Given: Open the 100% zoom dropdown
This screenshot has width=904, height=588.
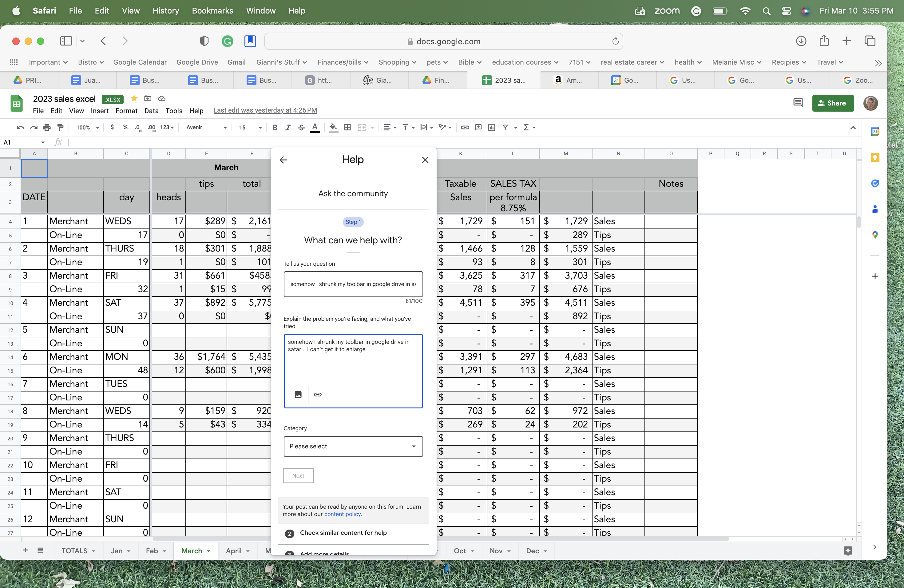Looking at the screenshot, I should coord(87,127).
